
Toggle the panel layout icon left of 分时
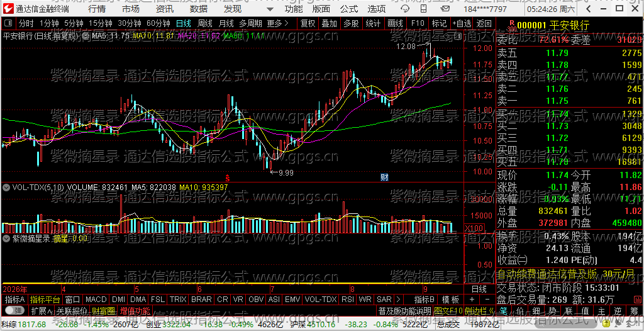pos(8,23)
